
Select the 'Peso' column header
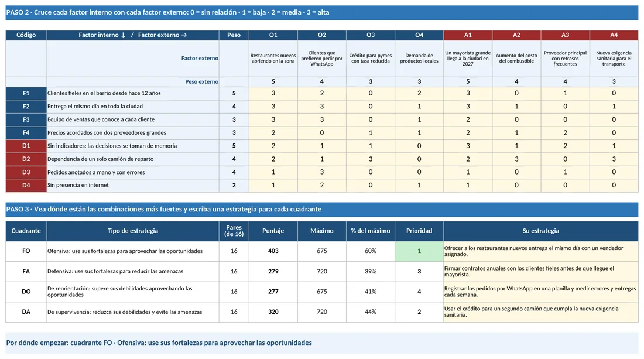point(234,35)
